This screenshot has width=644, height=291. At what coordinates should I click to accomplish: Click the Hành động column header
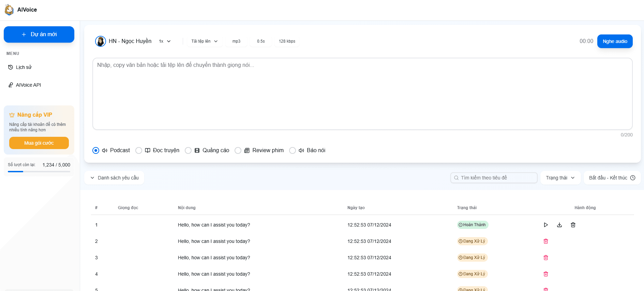(585, 208)
